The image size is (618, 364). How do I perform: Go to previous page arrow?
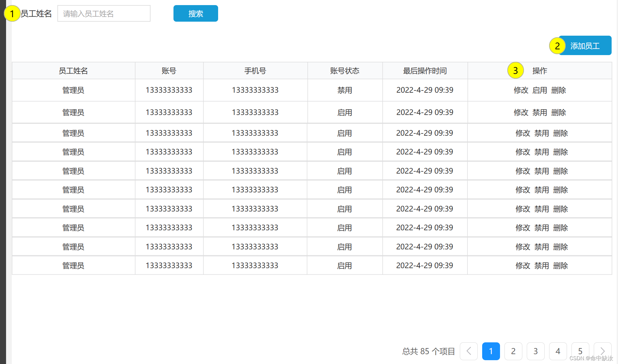[x=468, y=351]
